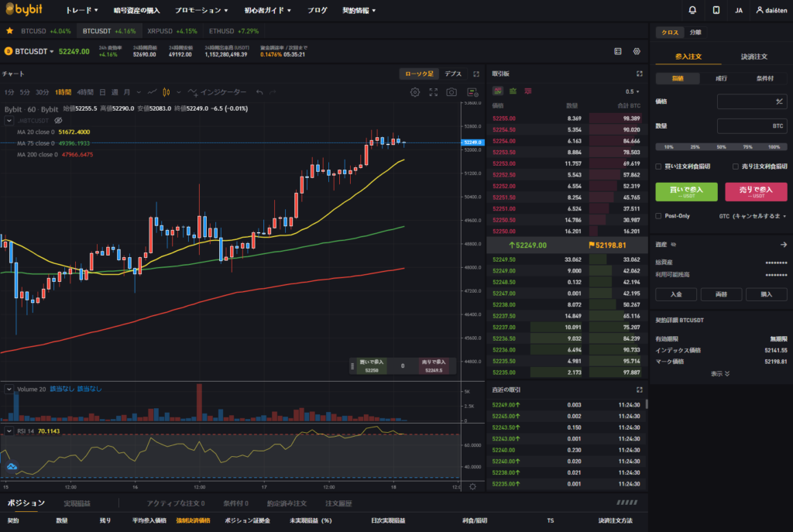
Task: Open the インジケーター indicators menu
Action: pos(217,92)
